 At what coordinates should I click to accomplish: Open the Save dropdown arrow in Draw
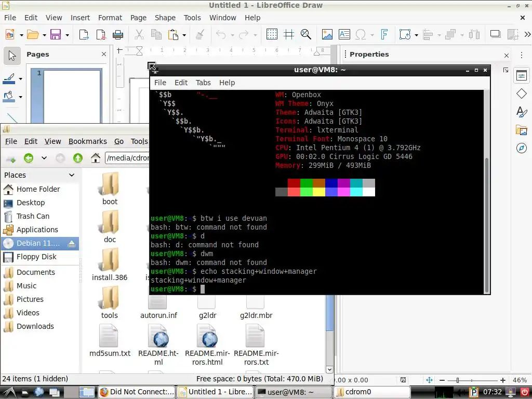coord(67,35)
